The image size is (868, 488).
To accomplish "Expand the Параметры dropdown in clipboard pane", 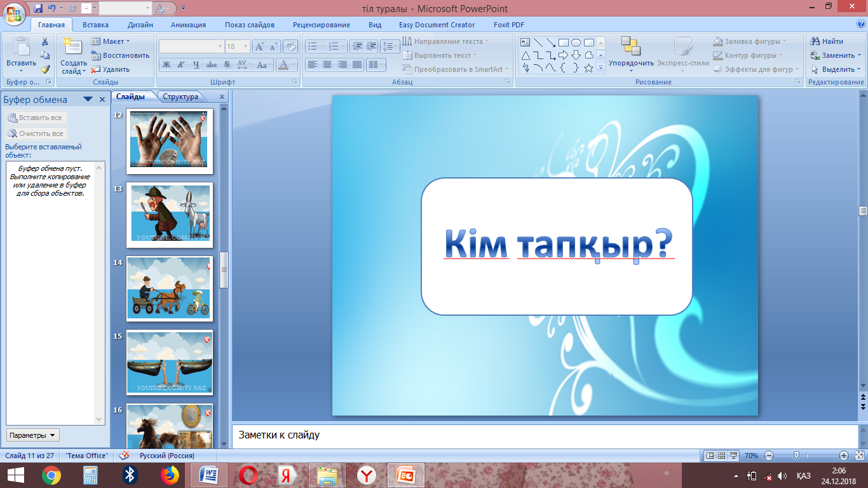I will [x=33, y=435].
